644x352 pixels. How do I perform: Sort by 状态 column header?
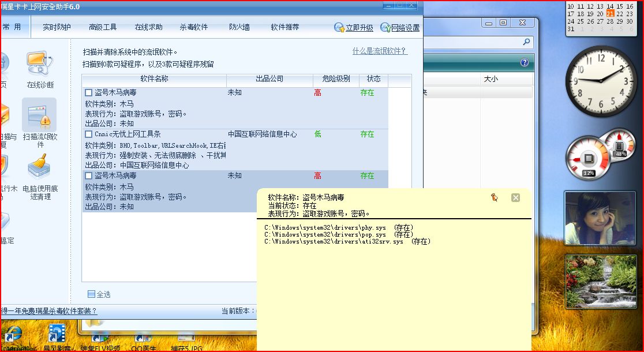(x=373, y=79)
